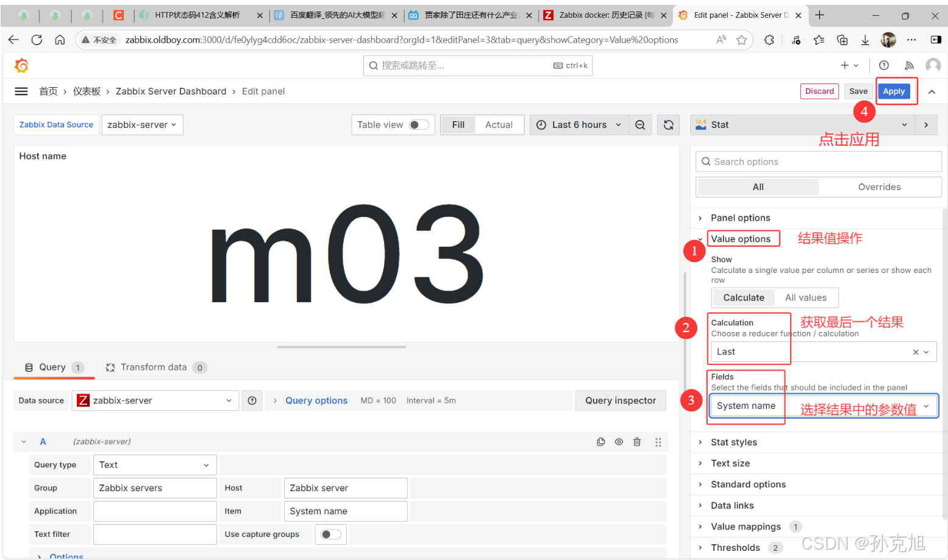948x560 pixels.
Task: Click the Search options field
Action: pos(819,161)
